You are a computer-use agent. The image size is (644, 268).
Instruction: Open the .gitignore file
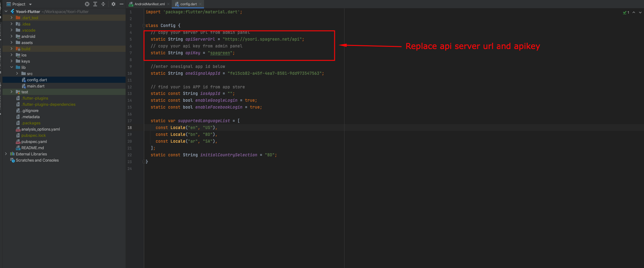pyautogui.click(x=30, y=110)
